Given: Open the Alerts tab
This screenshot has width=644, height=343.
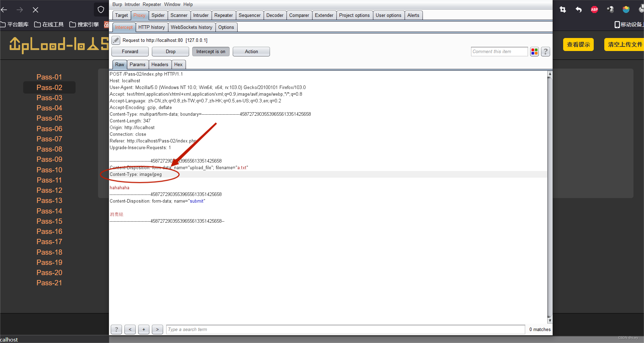Looking at the screenshot, I should tap(413, 15).
